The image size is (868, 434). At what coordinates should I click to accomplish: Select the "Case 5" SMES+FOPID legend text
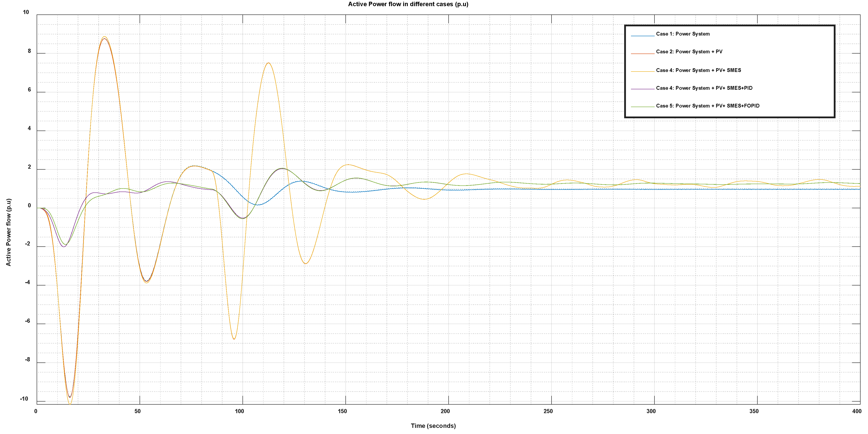(707, 106)
